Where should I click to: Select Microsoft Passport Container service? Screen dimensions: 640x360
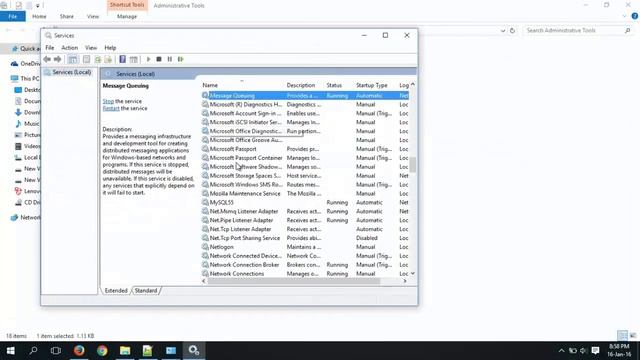click(x=305, y=158)
